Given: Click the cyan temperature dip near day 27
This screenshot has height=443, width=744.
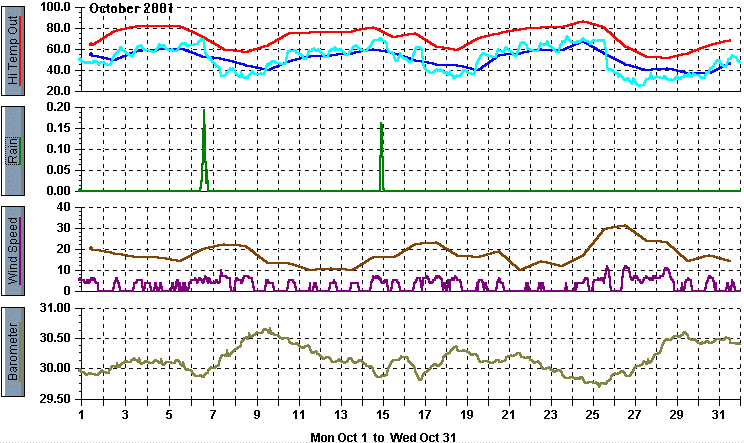Looking at the screenshot, I should coord(640,85).
